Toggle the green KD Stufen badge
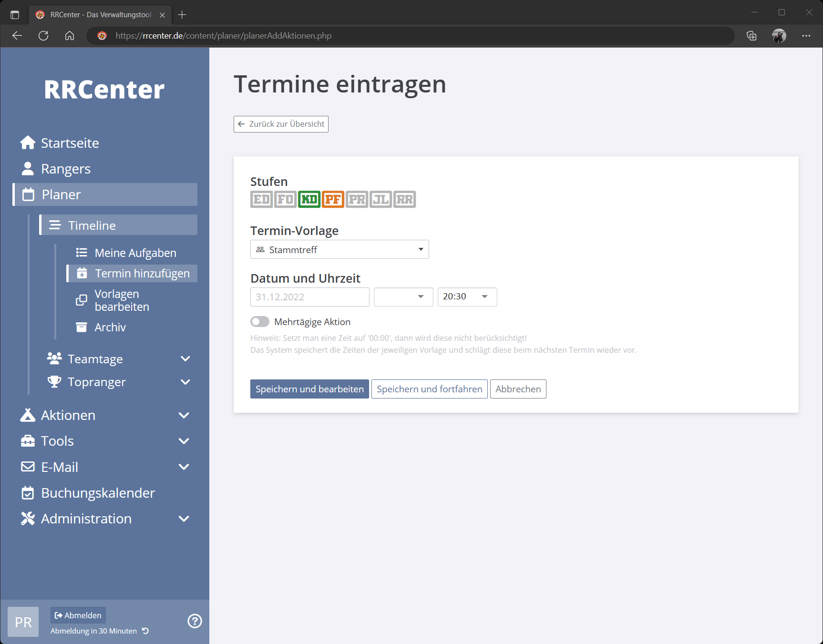The height and width of the screenshot is (644, 823). pos(309,199)
